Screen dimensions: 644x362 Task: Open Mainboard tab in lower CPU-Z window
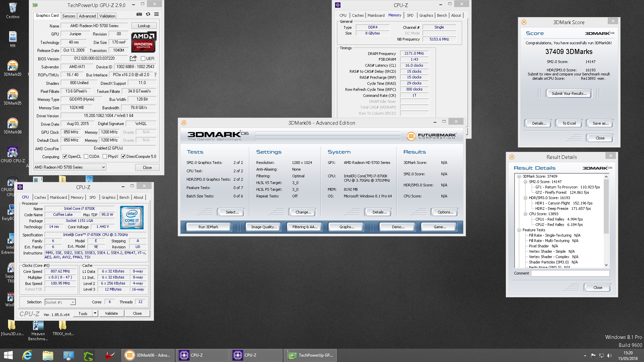coord(58,197)
